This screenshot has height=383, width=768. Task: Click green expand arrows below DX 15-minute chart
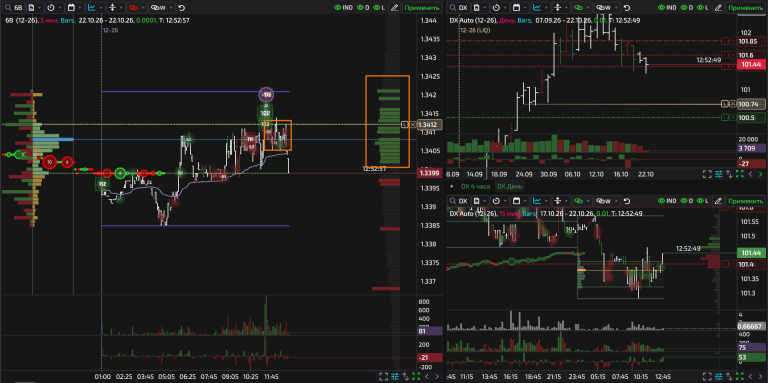740,376
